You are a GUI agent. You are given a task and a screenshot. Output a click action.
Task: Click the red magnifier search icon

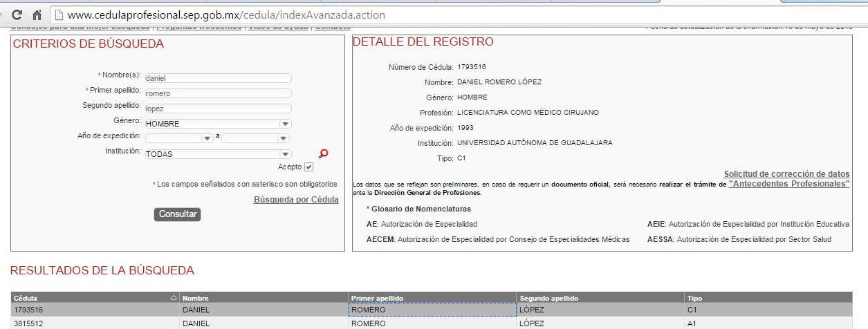pos(323,154)
